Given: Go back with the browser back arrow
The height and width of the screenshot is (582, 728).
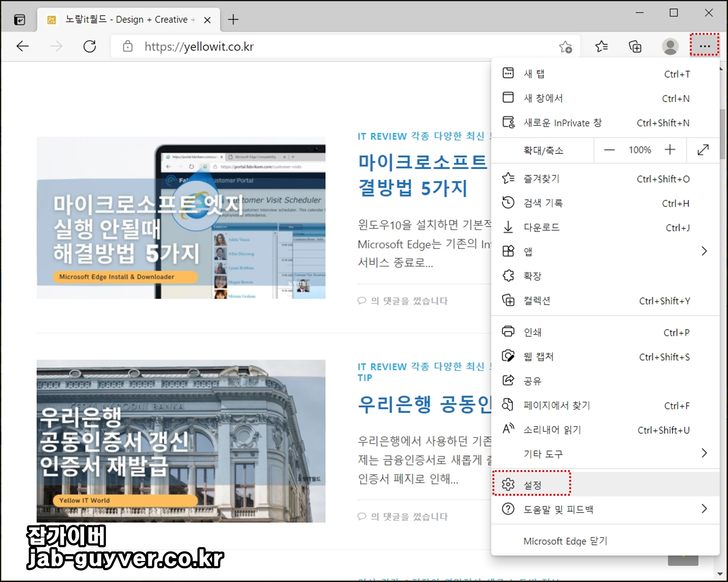Looking at the screenshot, I should pos(23,47).
